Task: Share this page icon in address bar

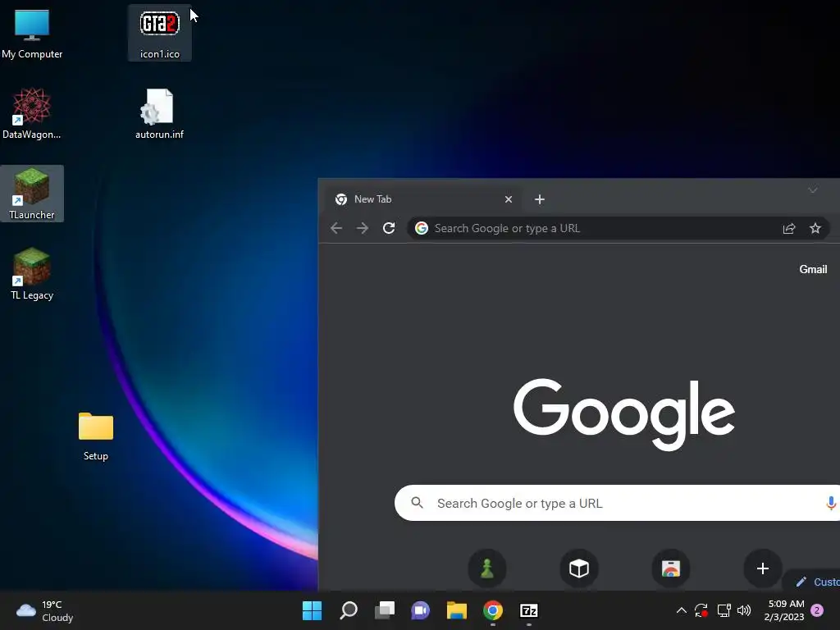Action: pyautogui.click(x=789, y=228)
